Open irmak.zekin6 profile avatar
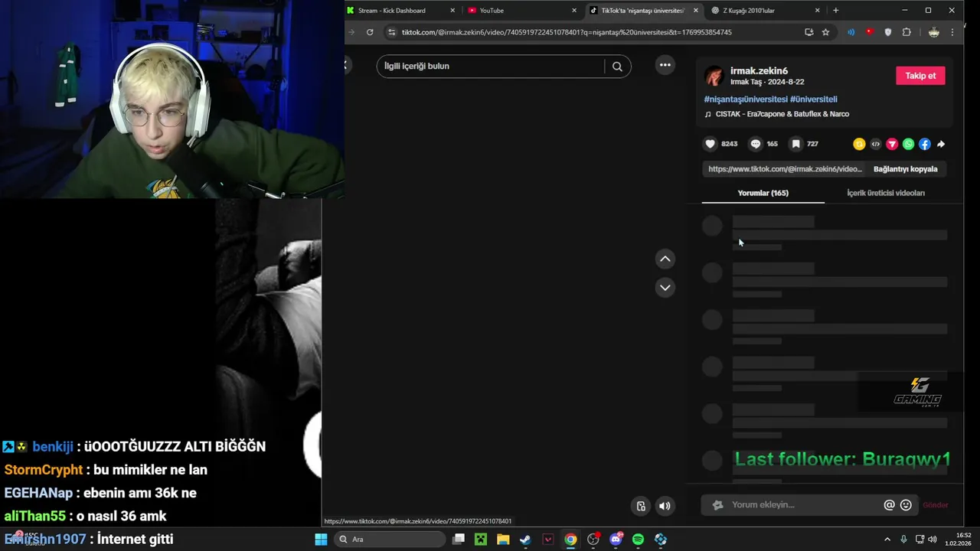Image resolution: width=980 pixels, height=551 pixels. [x=714, y=76]
